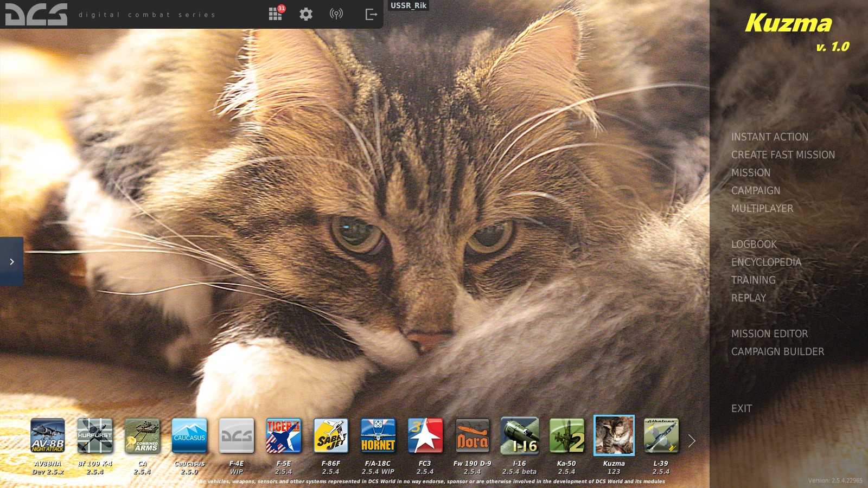Show next modules with right chevron

pos(692,441)
